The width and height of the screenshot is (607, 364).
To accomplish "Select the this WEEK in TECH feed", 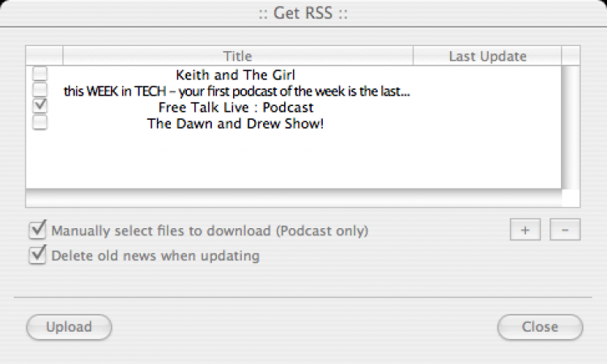I will [236, 91].
